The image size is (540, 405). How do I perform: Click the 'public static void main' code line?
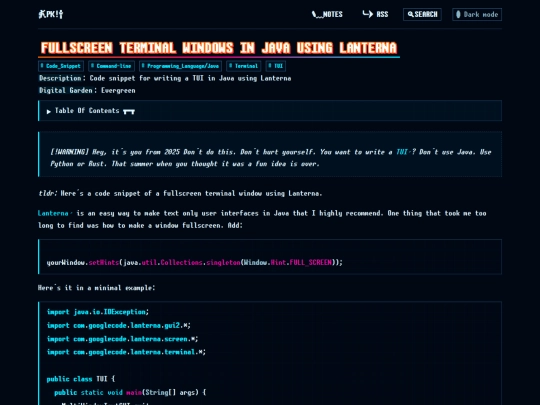coord(130,392)
